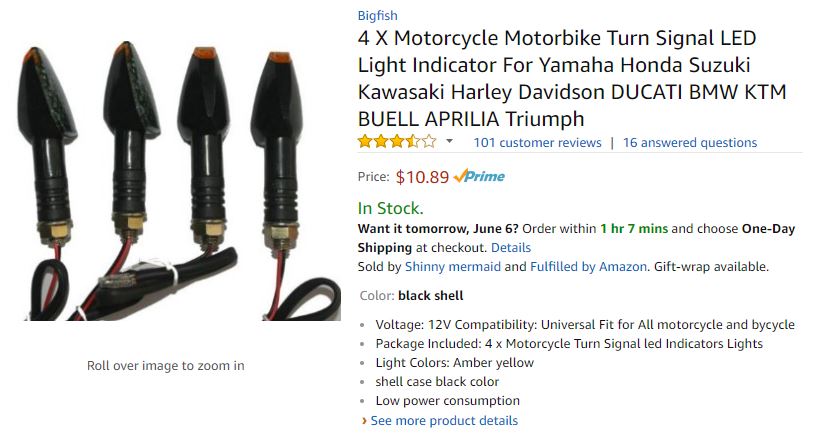Click the Prime checkmark icon
820x441 pixels.
pos(459,176)
